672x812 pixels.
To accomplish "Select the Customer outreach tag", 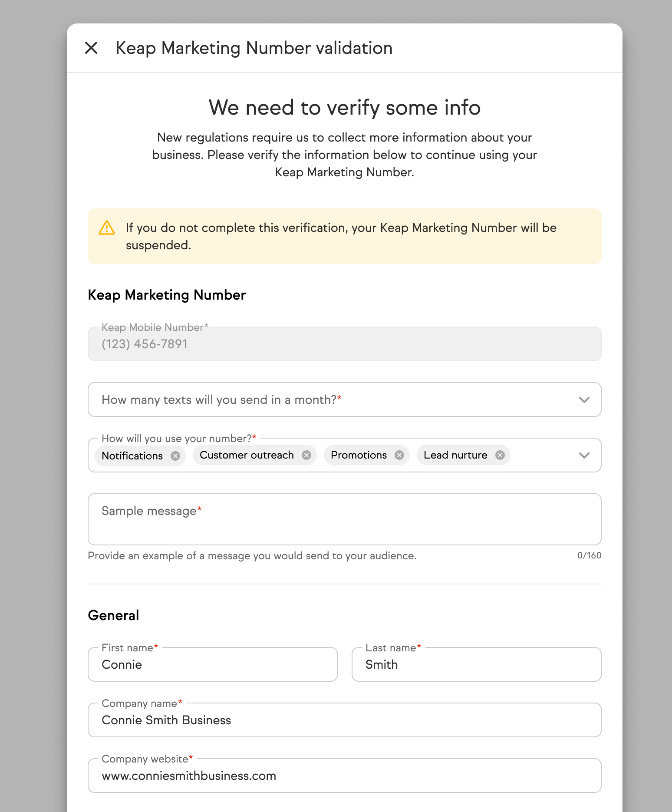I will 247,455.
